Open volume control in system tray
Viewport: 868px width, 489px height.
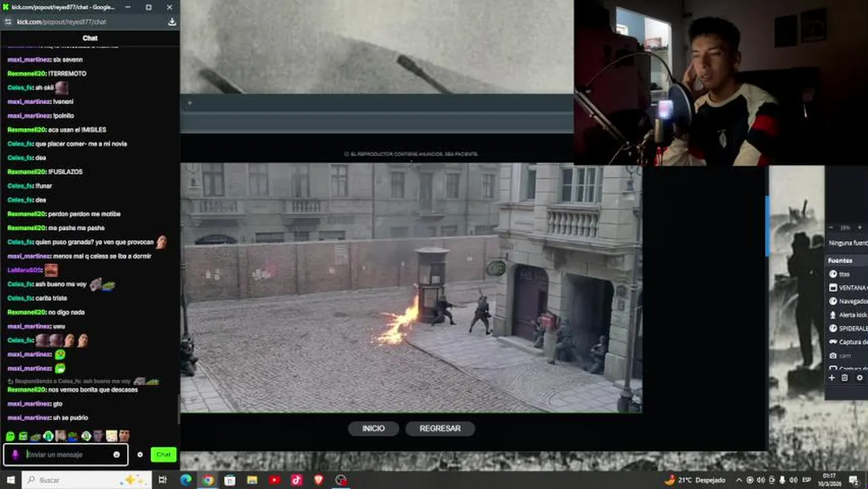[793, 480]
